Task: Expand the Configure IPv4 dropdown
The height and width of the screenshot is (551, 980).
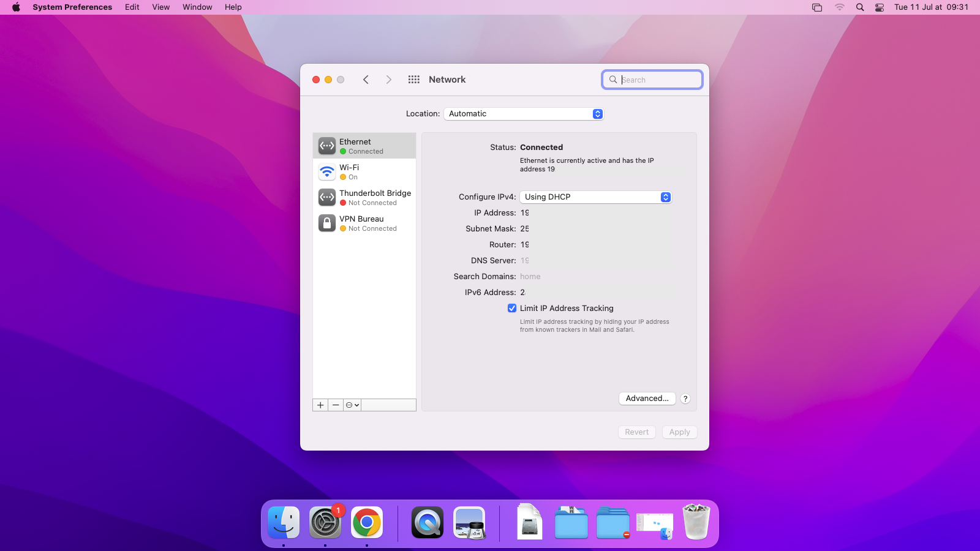Action: (595, 197)
